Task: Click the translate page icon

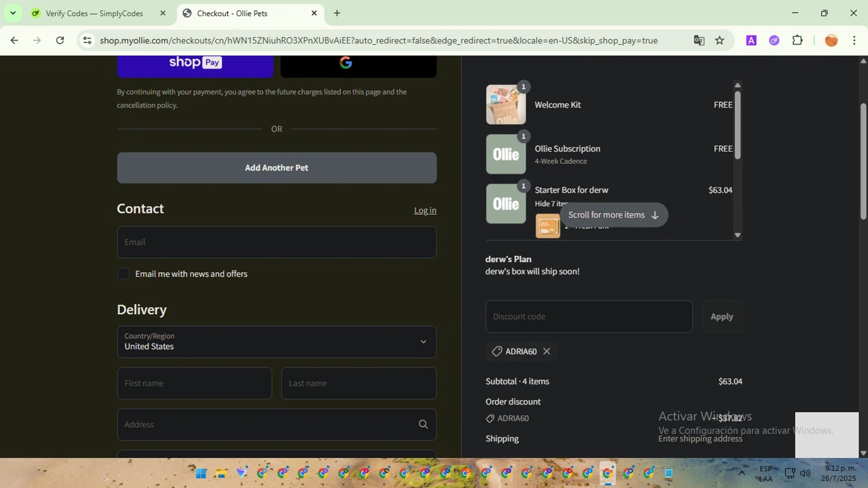Action: pos(699,41)
